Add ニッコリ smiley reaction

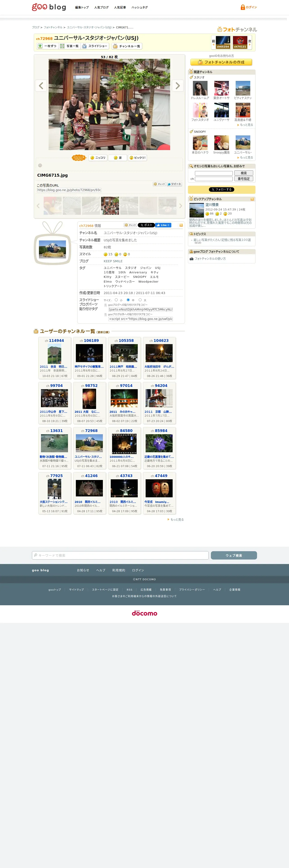pos(97,158)
